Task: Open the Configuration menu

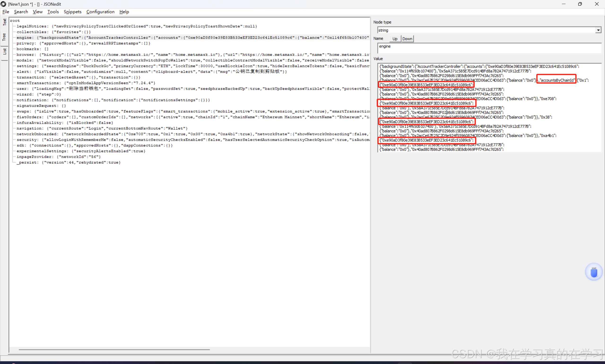Action: (100, 12)
